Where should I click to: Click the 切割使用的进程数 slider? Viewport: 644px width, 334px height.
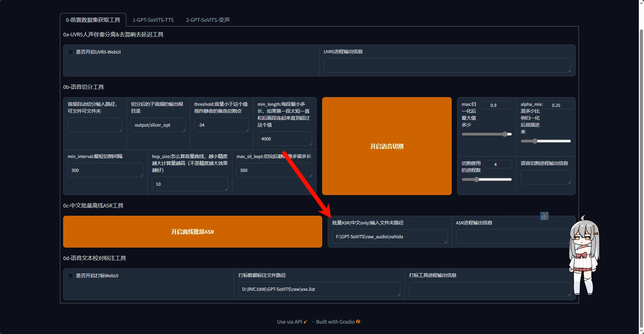[487, 179]
